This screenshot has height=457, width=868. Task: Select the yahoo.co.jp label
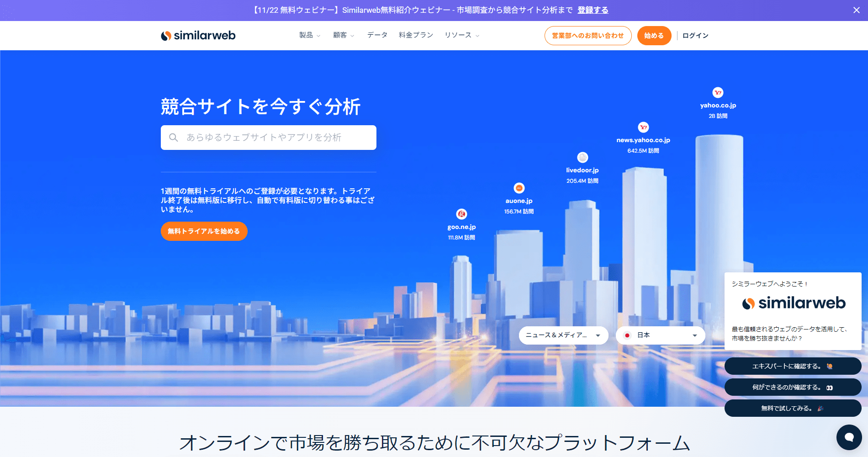pos(718,106)
